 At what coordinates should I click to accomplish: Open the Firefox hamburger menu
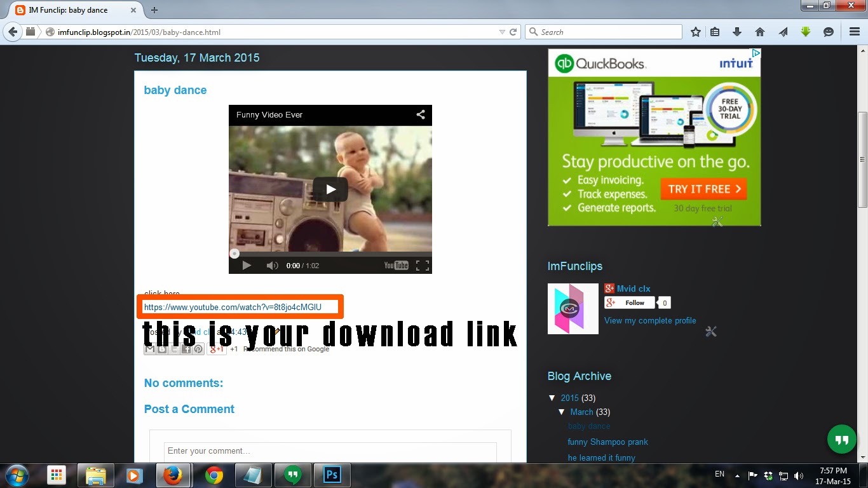853,31
